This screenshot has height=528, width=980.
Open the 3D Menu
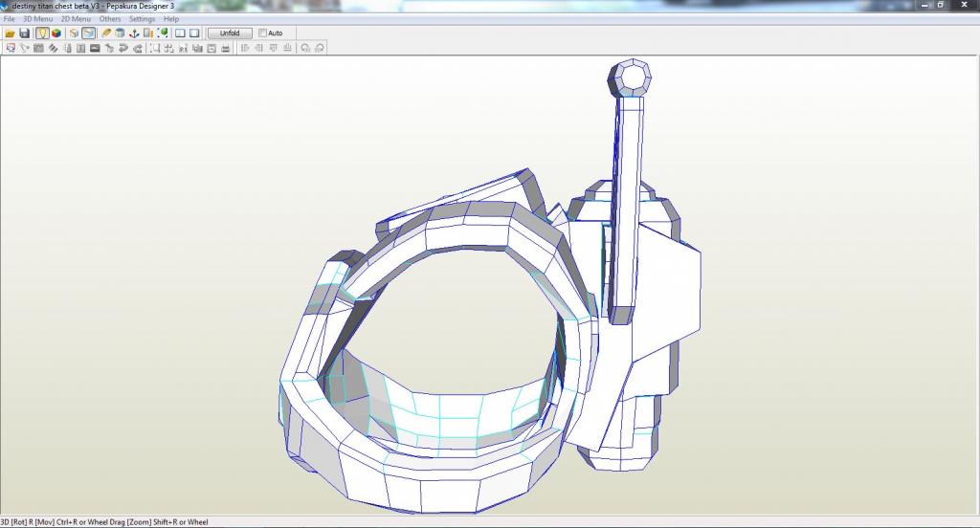pyautogui.click(x=37, y=19)
